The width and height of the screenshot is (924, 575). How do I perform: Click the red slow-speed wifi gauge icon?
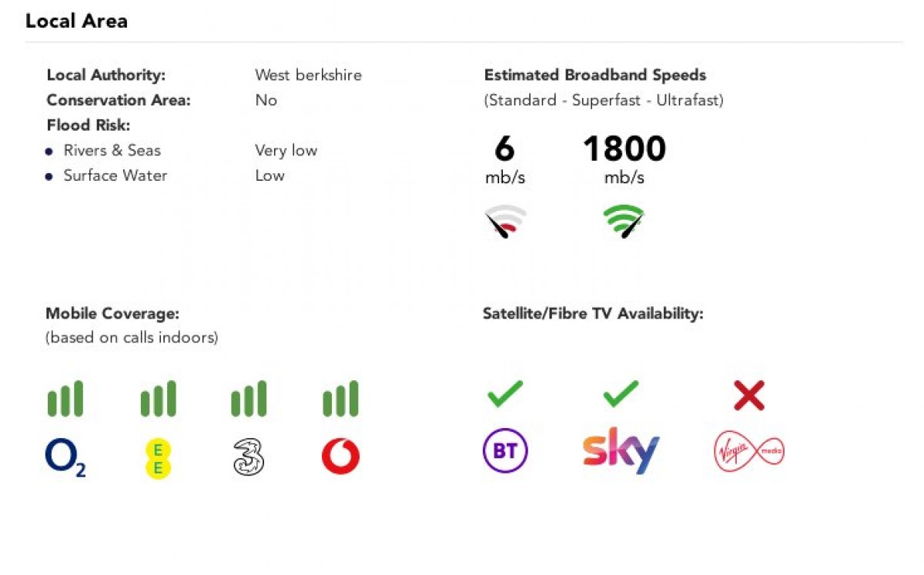coord(505,222)
